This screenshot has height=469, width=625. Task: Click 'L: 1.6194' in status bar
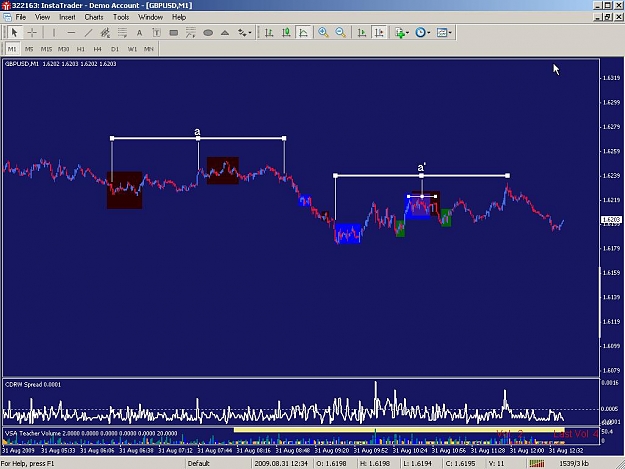point(417,463)
